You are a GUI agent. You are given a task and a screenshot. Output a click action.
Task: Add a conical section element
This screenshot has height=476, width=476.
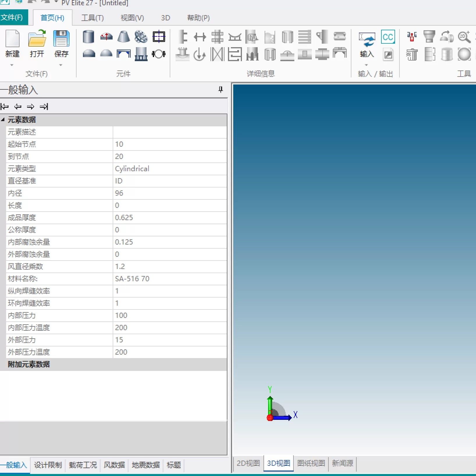pyautogui.click(x=124, y=37)
